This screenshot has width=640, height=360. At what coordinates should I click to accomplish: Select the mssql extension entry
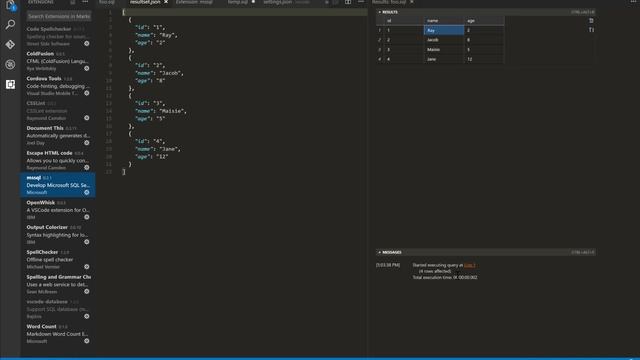pos(58,185)
